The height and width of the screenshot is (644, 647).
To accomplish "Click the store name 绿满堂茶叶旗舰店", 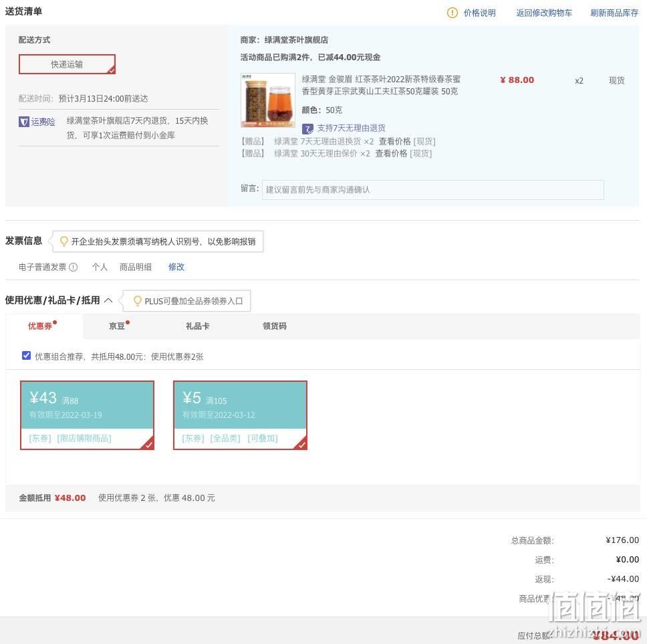I will pos(296,40).
